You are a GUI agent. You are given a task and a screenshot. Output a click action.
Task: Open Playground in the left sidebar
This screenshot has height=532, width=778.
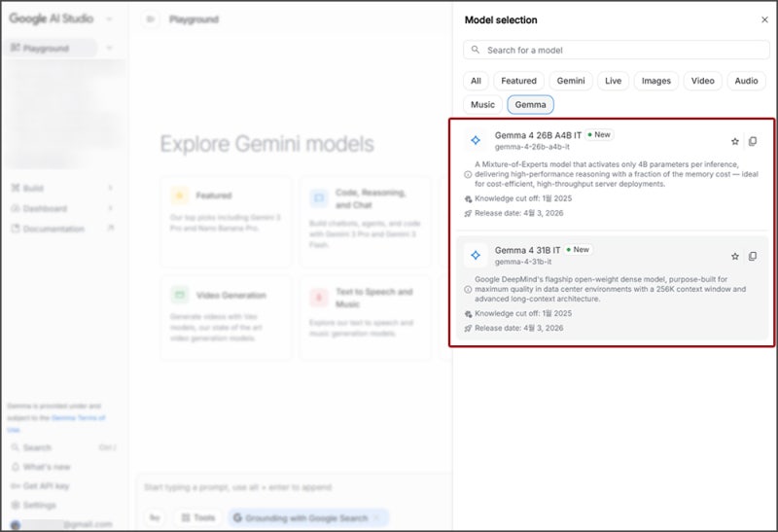click(x=52, y=48)
